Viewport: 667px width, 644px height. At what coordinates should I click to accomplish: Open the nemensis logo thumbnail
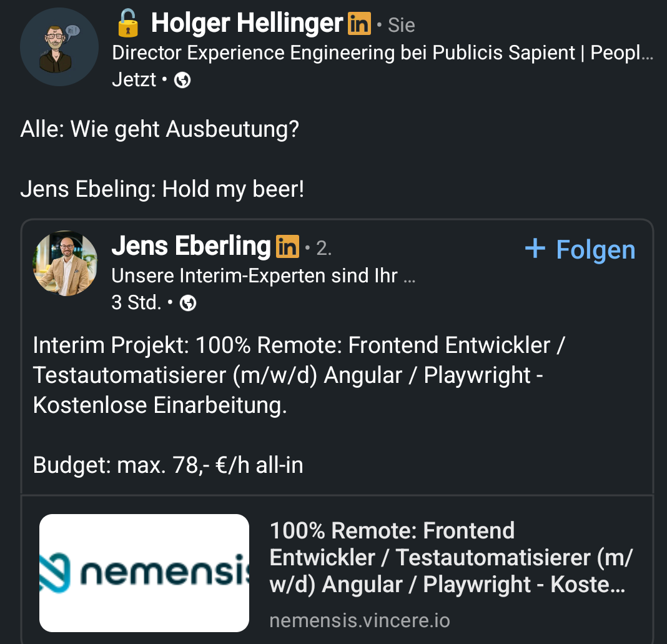point(144,573)
